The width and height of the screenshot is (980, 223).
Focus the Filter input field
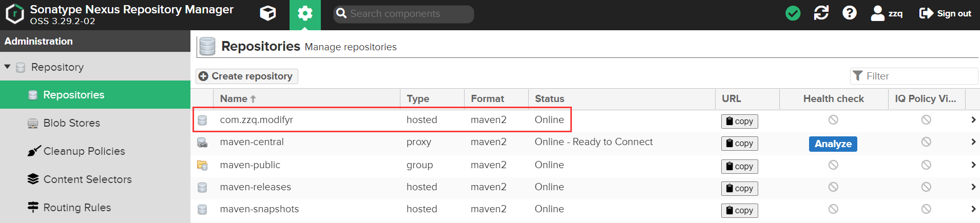coord(914,76)
